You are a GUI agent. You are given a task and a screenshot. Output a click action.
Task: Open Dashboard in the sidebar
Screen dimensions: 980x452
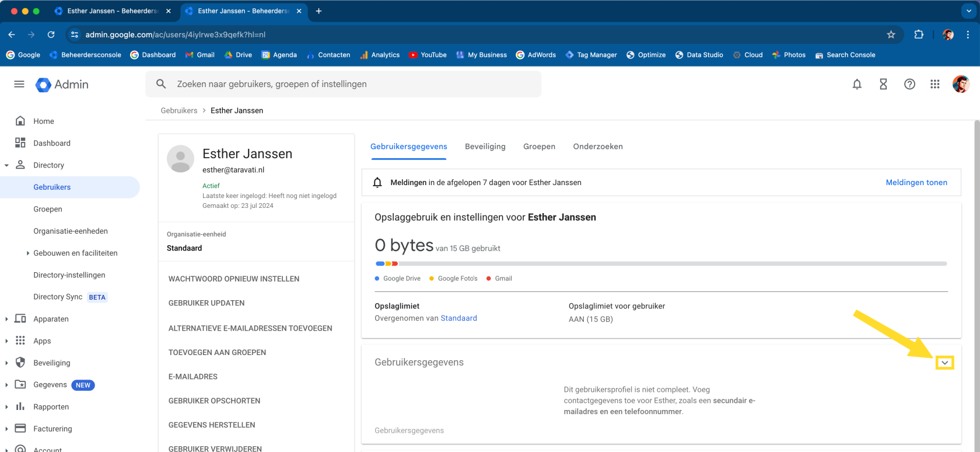(x=52, y=143)
